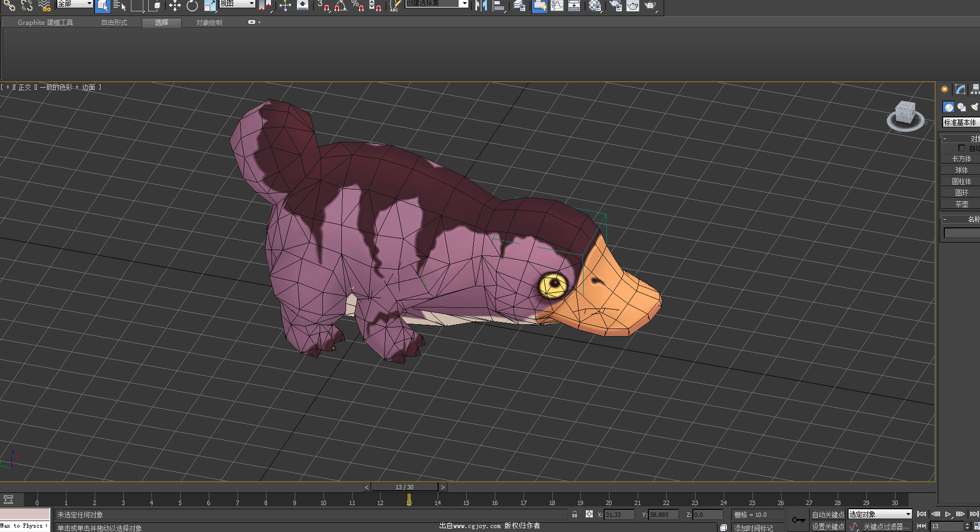Open the selection filter dropdown
Image resolution: width=980 pixels, height=532 pixels.
[75, 3]
